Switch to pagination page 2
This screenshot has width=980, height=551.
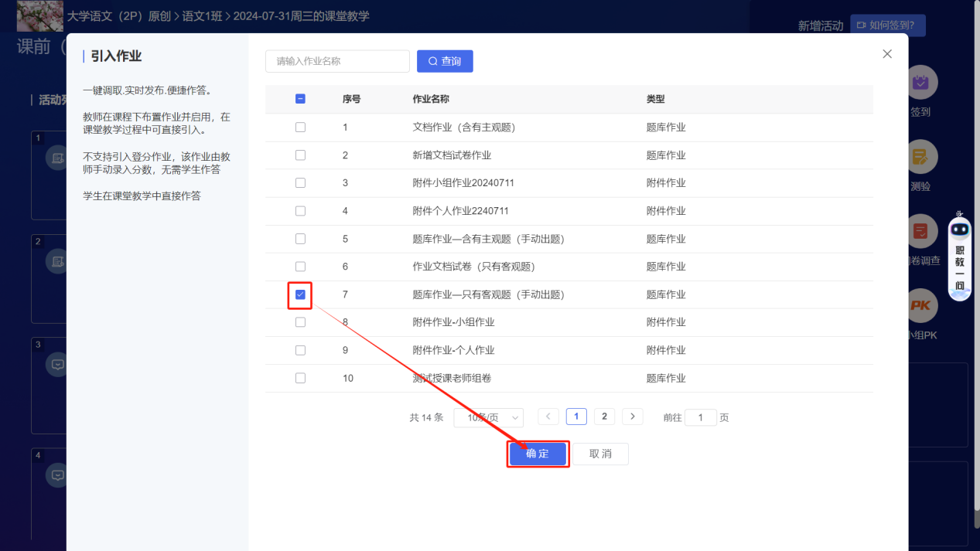point(604,416)
